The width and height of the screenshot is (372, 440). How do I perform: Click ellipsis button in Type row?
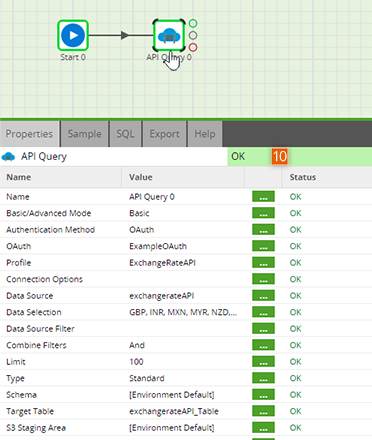click(x=263, y=378)
